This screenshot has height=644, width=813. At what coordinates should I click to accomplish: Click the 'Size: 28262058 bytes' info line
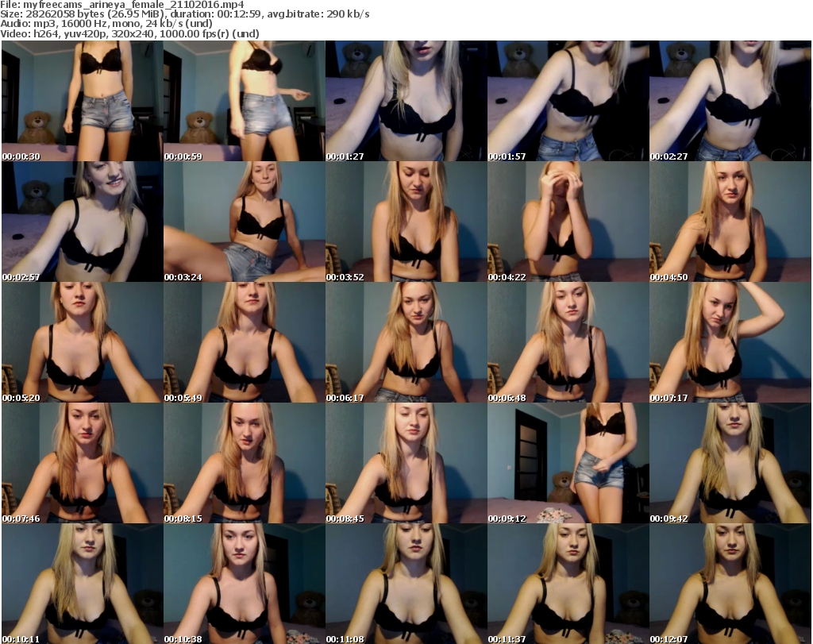point(184,14)
